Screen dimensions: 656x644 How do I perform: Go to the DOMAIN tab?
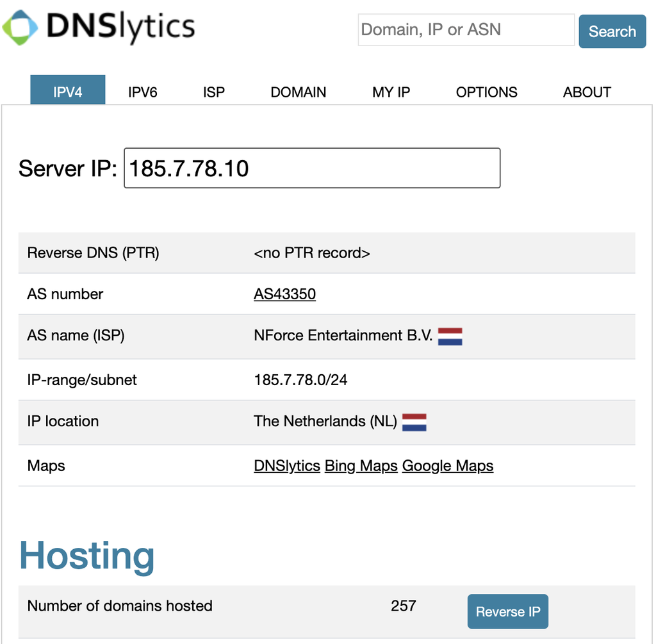[299, 92]
